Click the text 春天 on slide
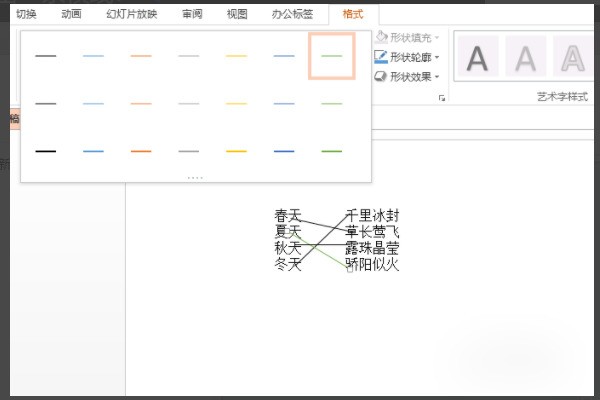This screenshot has width=600, height=400. 288,216
